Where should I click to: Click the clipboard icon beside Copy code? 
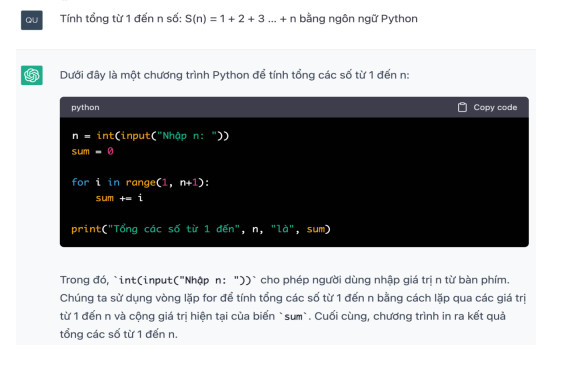point(462,107)
